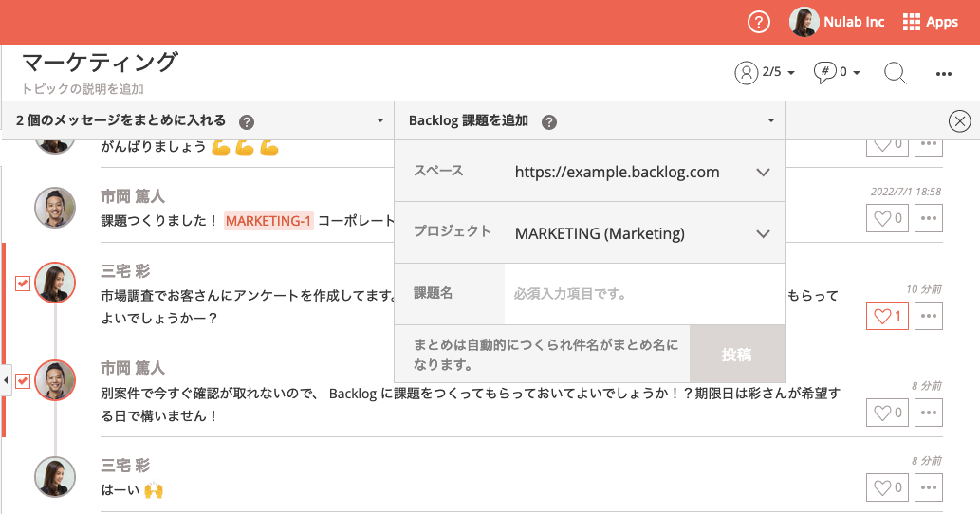The image size is (980, 514).
Task: Click the マーケティング topic title
Action: (x=101, y=64)
